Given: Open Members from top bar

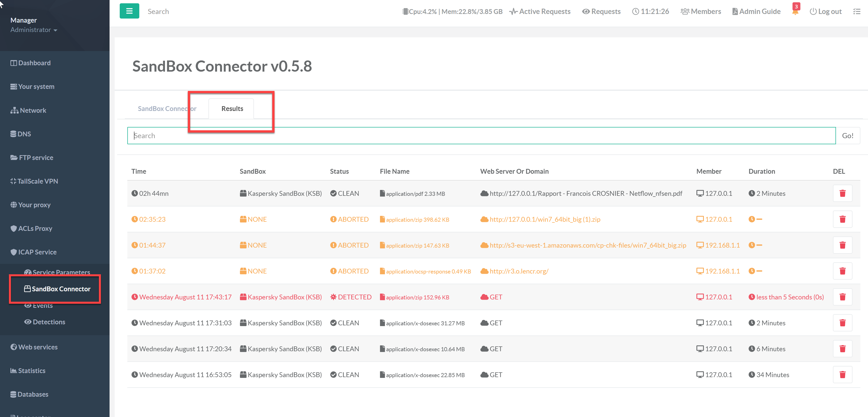Looking at the screenshot, I should pyautogui.click(x=701, y=11).
